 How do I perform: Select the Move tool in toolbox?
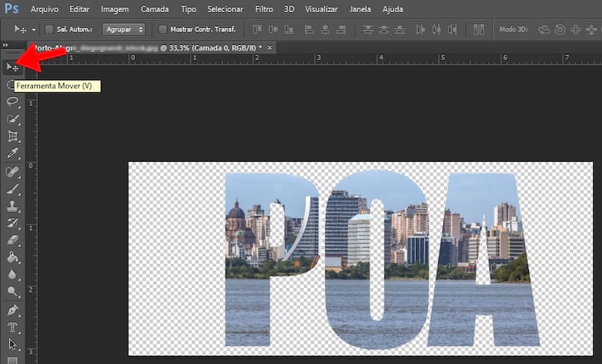(13, 67)
